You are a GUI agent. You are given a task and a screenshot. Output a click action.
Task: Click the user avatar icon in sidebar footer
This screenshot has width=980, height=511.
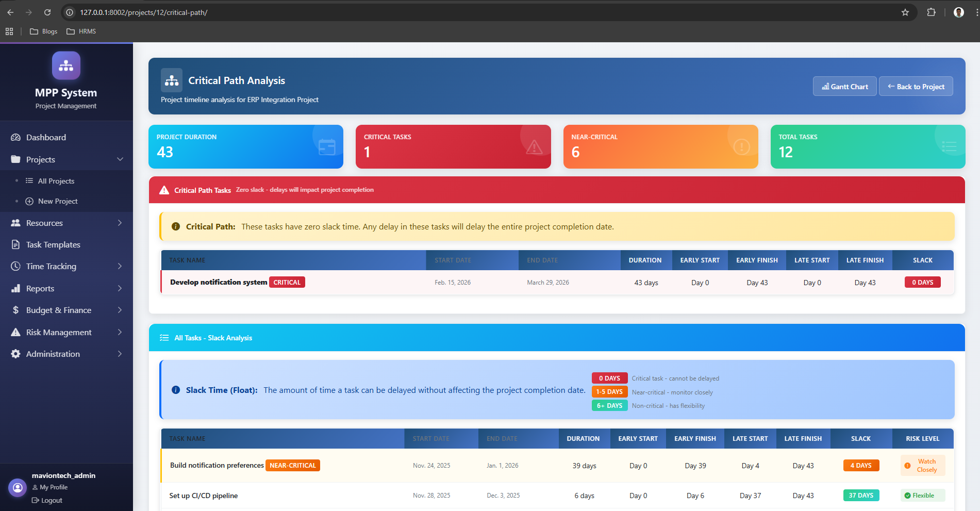click(x=18, y=487)
